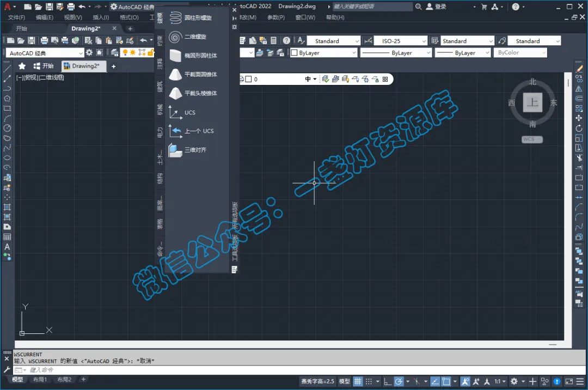The width and height of the screenshot is (588, 390).
Task: Select the Rotate tool in modify toolbar
Action: (579, 128)
